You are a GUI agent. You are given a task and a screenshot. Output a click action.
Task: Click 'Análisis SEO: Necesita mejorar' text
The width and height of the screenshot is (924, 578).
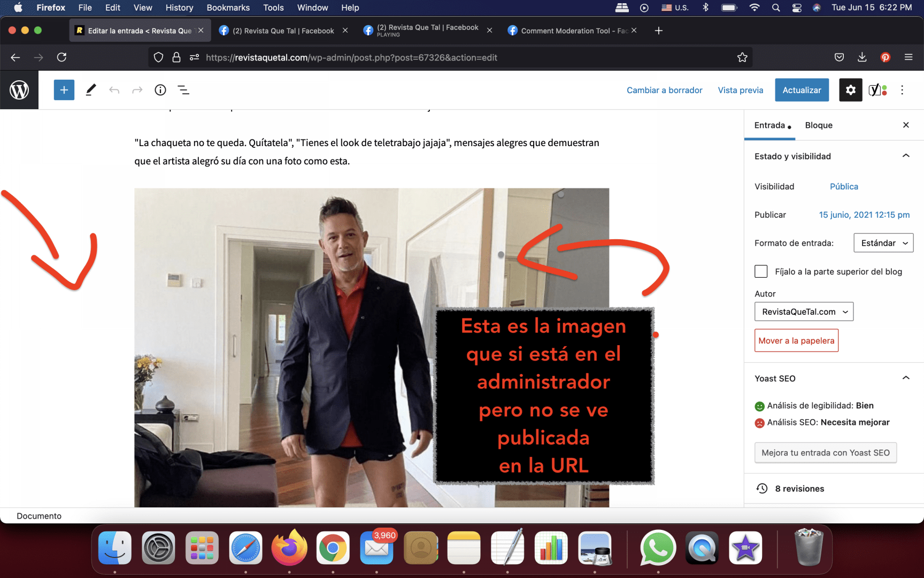[x=828, y=422]
